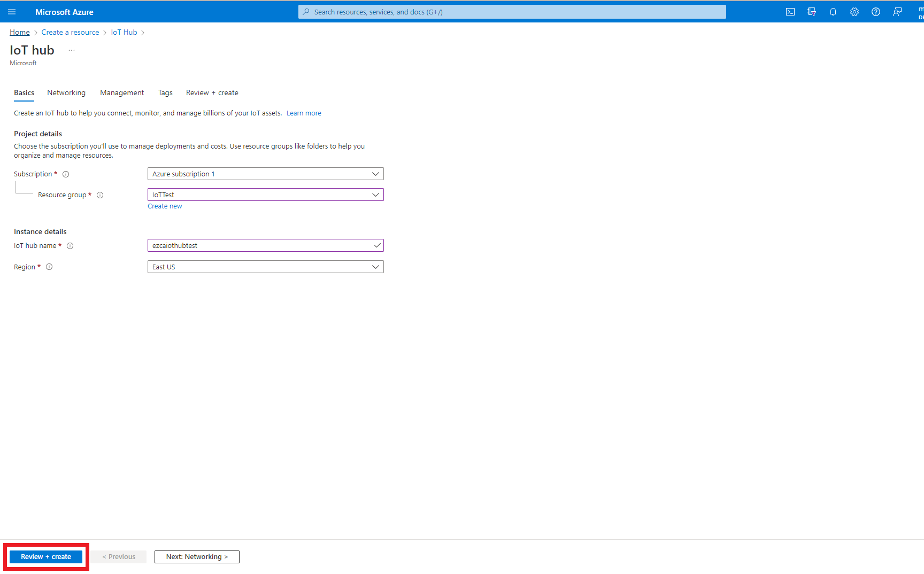Click Next: Networking button
Image resolution: width=924 pixels, height=574 pixels.
[197, 557]
